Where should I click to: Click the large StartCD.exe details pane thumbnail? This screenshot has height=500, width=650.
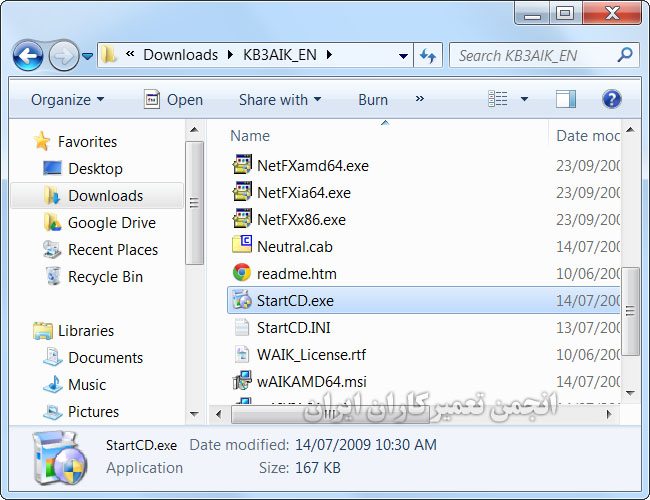[x=61, y=457]
